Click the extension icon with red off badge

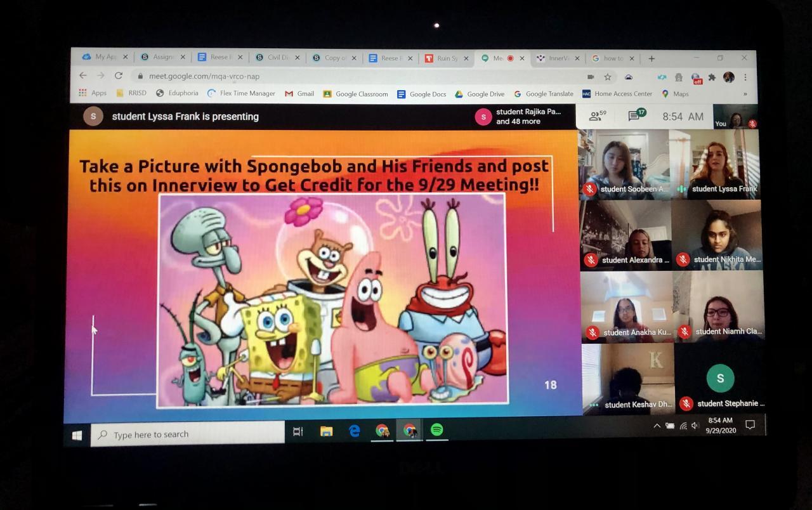tap(697, 77)
